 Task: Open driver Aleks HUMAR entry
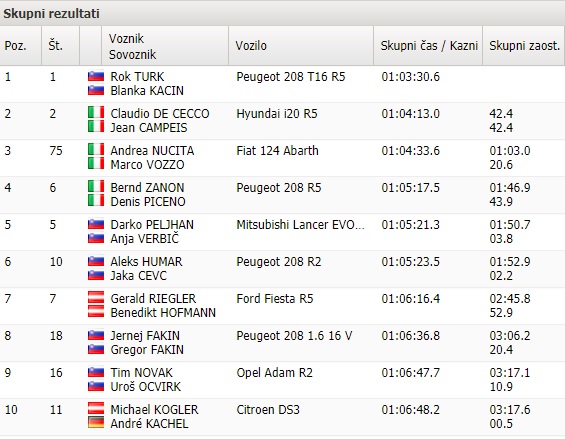[x=146, y=262]
